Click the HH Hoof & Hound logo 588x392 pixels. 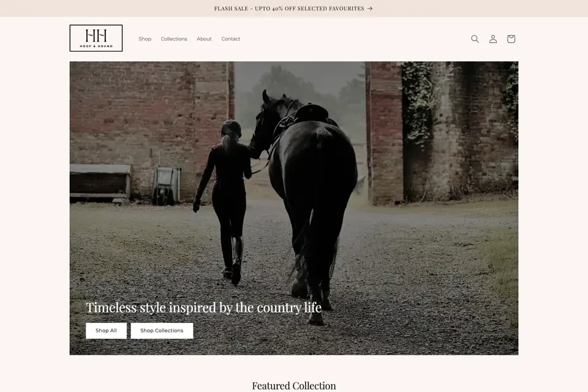point(96,38)
